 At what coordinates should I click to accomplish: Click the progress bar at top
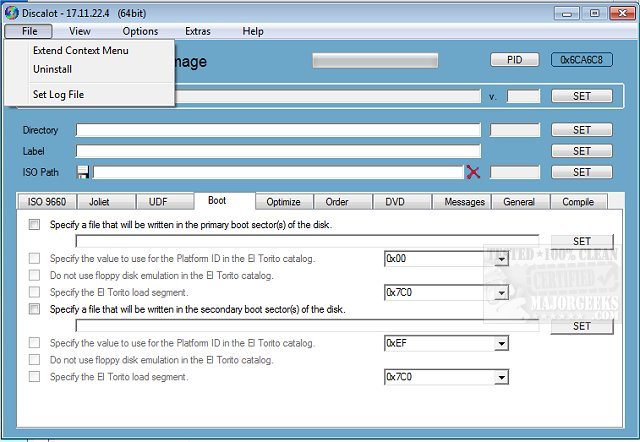(375, 61)
